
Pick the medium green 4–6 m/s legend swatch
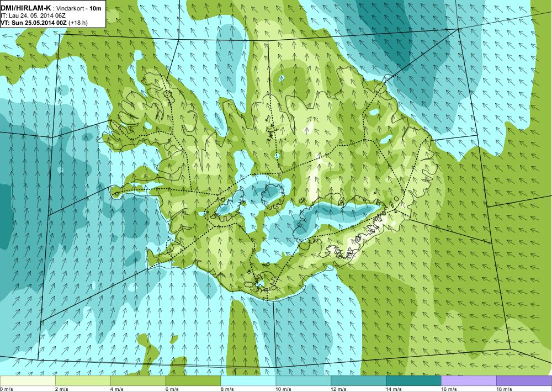point(138,381)
